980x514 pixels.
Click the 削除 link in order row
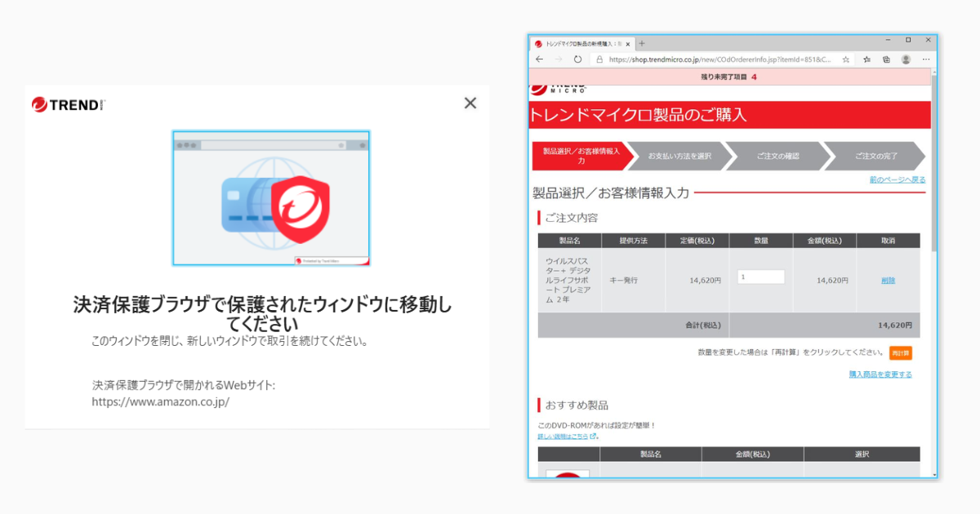click(889, 280)
